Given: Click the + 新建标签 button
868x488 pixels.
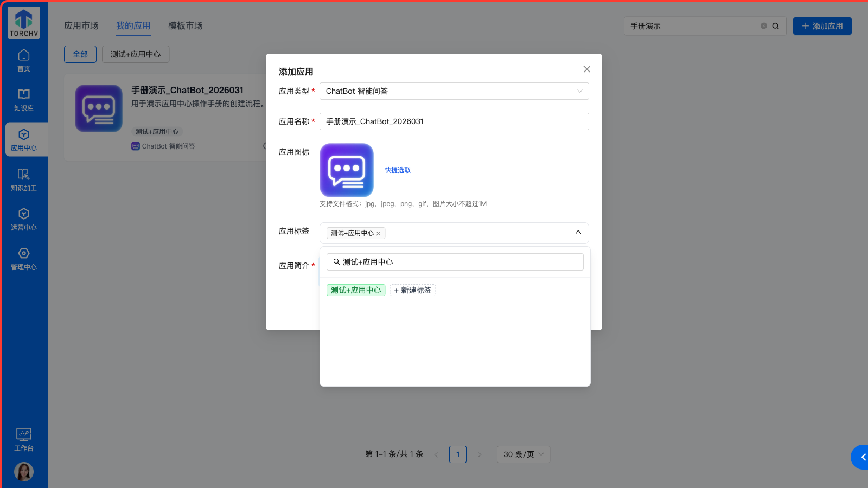Looking at the screenshot, I should point(413,290).
